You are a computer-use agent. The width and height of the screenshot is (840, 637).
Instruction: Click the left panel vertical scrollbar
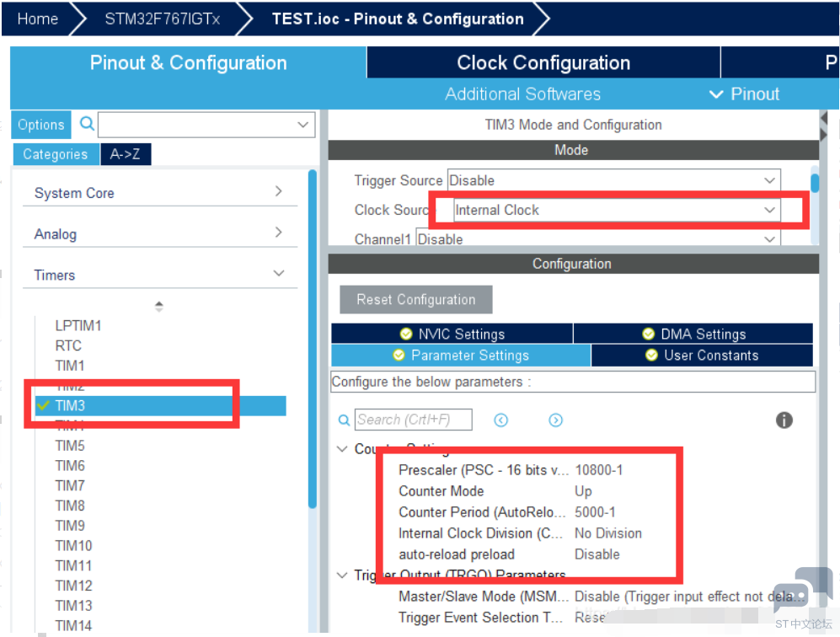tap(313, 339)
